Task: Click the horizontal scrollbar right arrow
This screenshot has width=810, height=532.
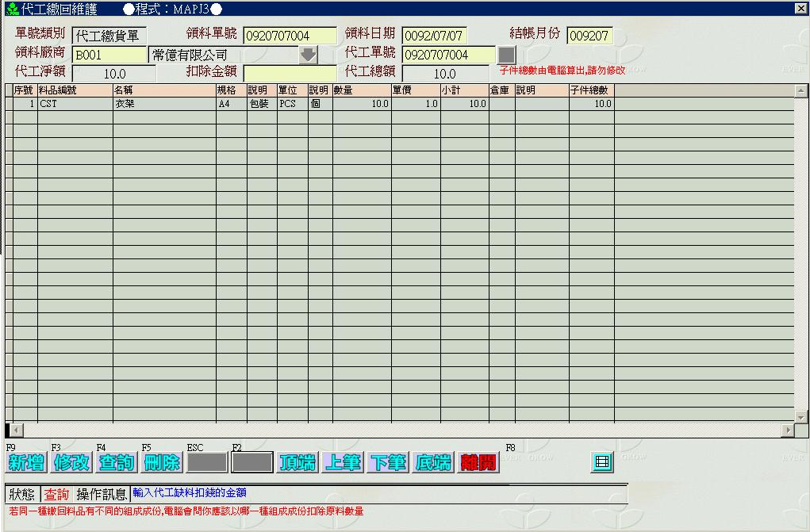Action: click(x=788, y=430)
